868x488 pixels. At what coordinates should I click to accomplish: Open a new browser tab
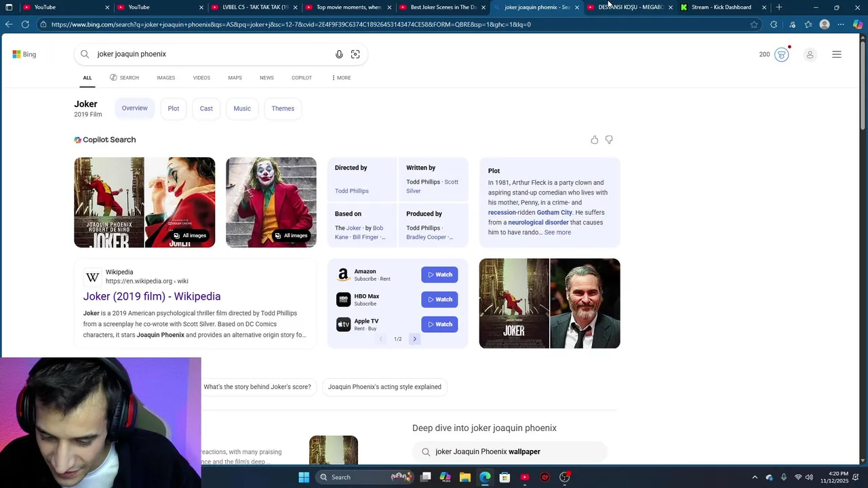pos(779,7)
